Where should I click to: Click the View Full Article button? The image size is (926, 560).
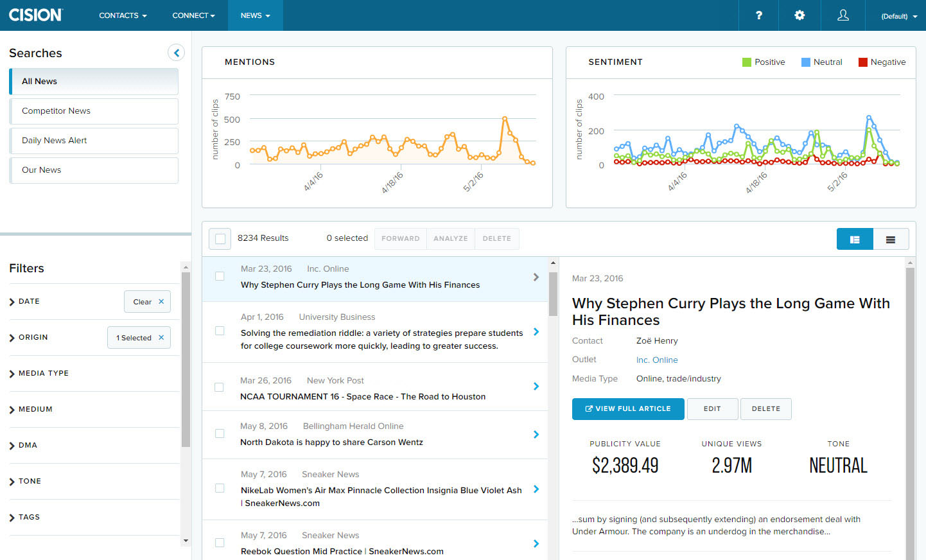coord(627,408)
